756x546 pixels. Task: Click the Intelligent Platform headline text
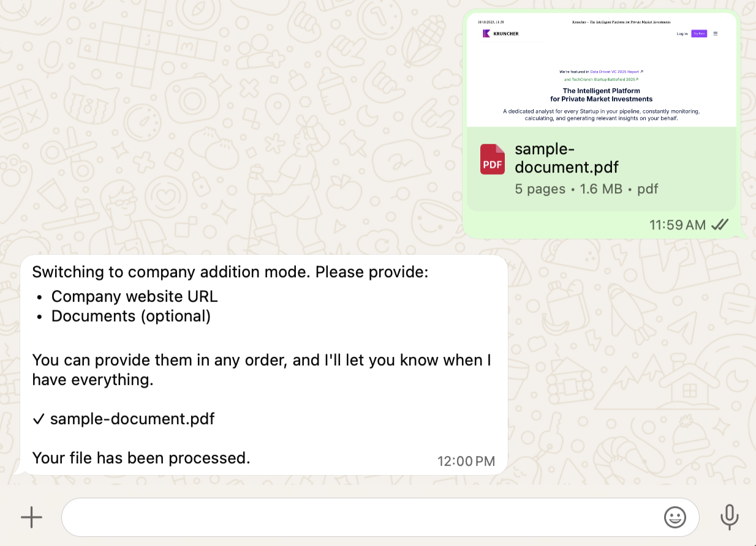tap(602, 94)
